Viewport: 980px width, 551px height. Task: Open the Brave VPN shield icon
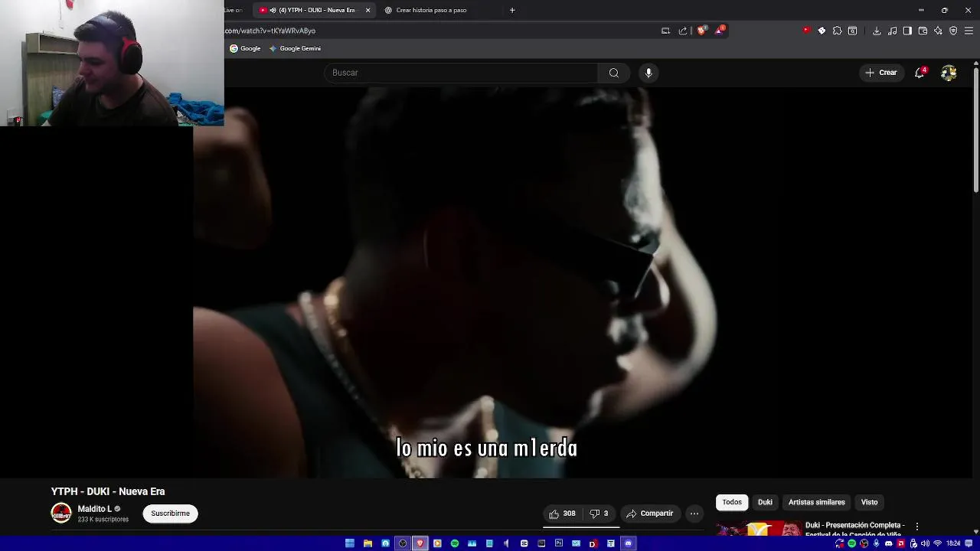coord(953,31)
